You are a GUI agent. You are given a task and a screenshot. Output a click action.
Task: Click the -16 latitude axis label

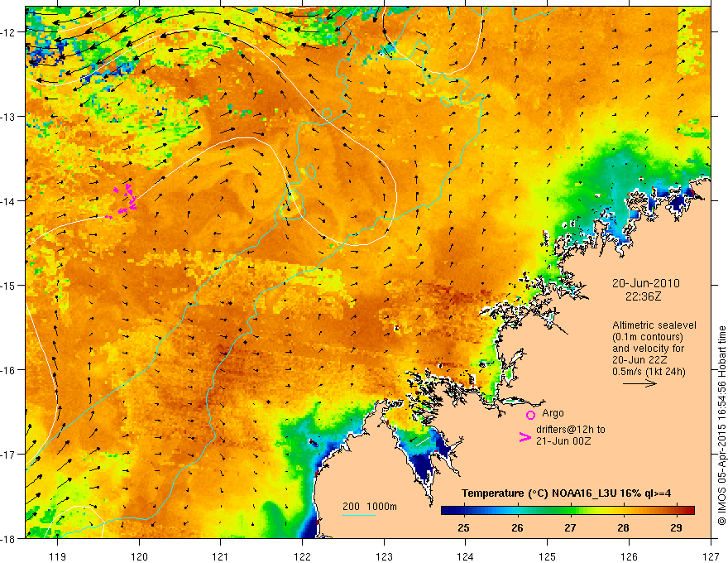point(9,370)
